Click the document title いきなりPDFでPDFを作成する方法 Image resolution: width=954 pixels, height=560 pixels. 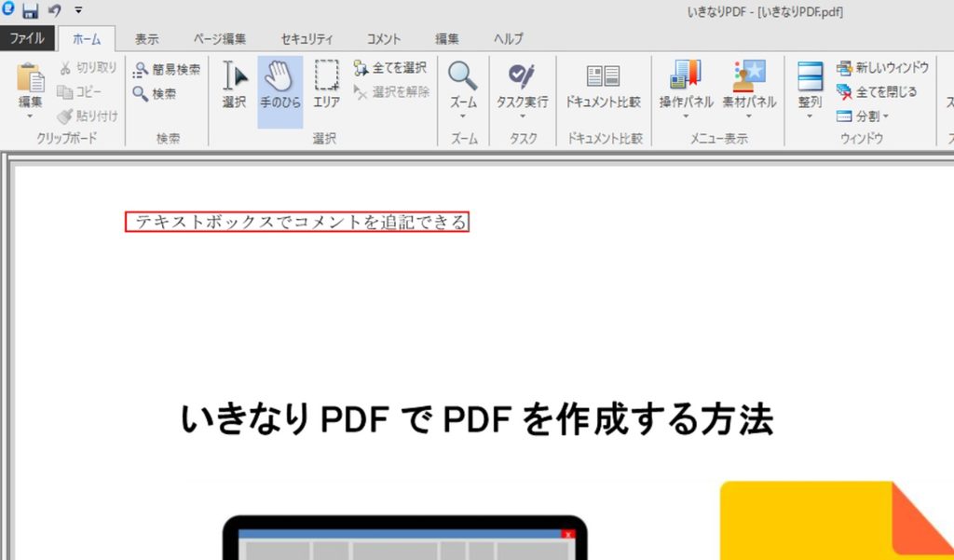(477, 419)
